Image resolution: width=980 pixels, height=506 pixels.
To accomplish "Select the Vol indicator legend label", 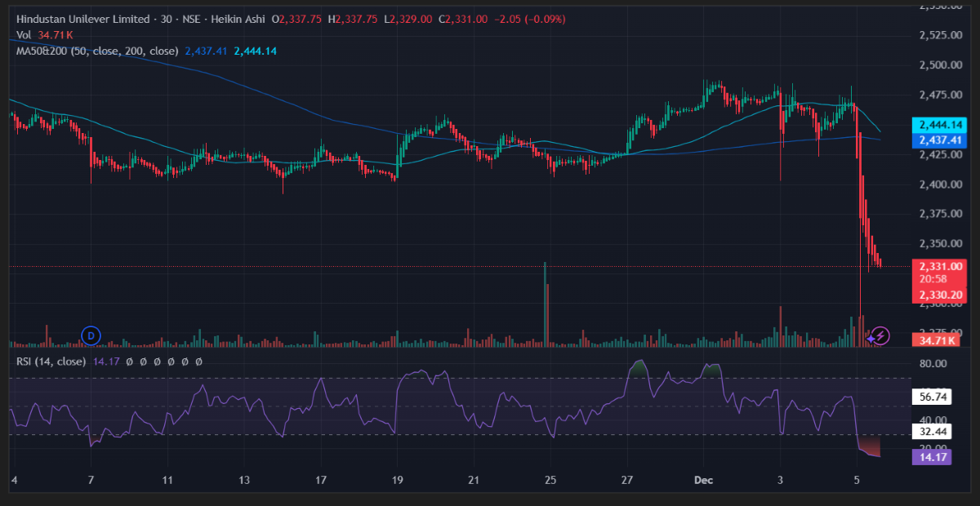I will point(24,35).
